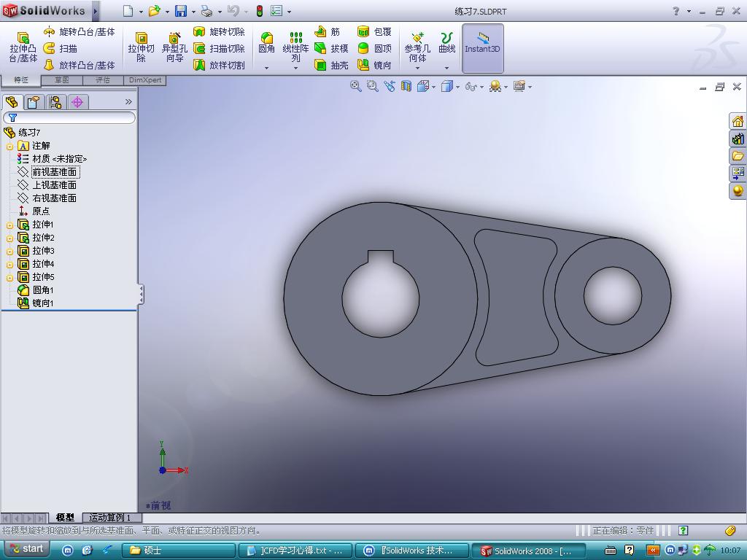Open the Hole Wizard (异型孔向导)

point(174,47)
